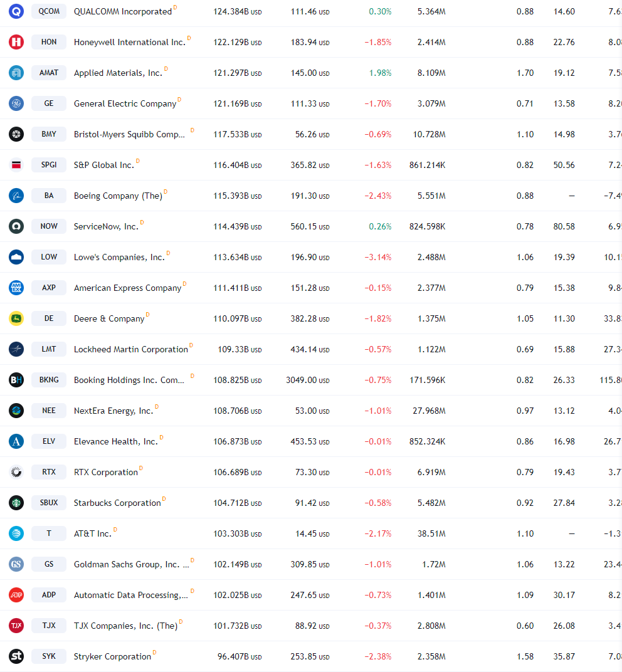Click ServiceNow P/E value 80.58
The image size is (622, 672).
click(x=564, y=226)
